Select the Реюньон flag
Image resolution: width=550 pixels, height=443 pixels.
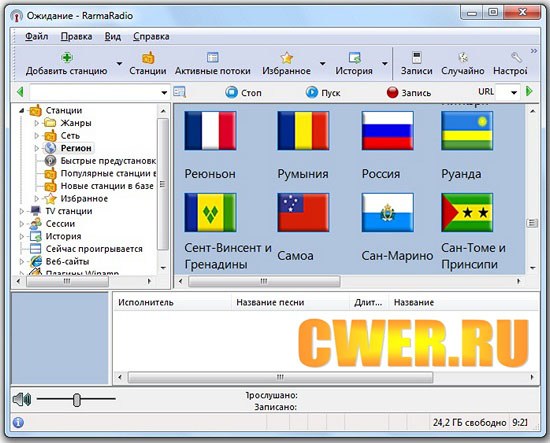[x=210, y=130]
